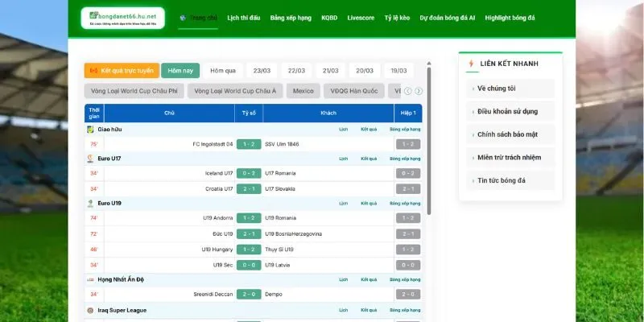Open the Lịch thi đấu menu item

(x=244, y=18)
